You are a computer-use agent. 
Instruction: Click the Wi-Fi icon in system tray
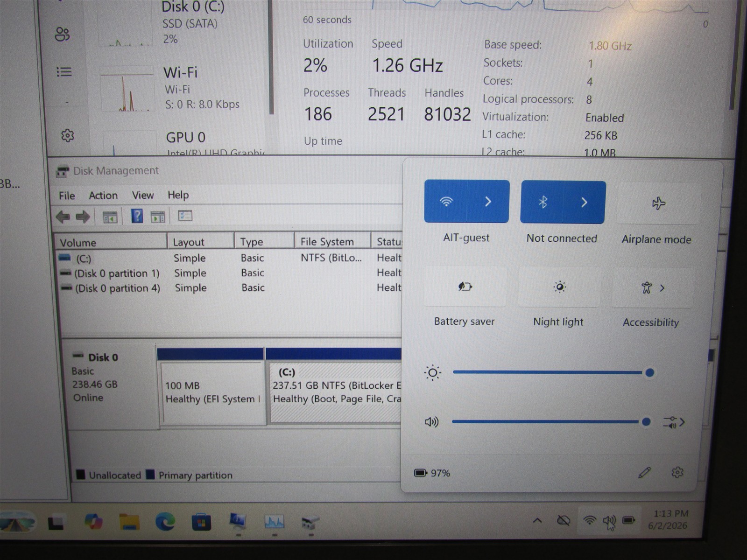click(590, 520)
